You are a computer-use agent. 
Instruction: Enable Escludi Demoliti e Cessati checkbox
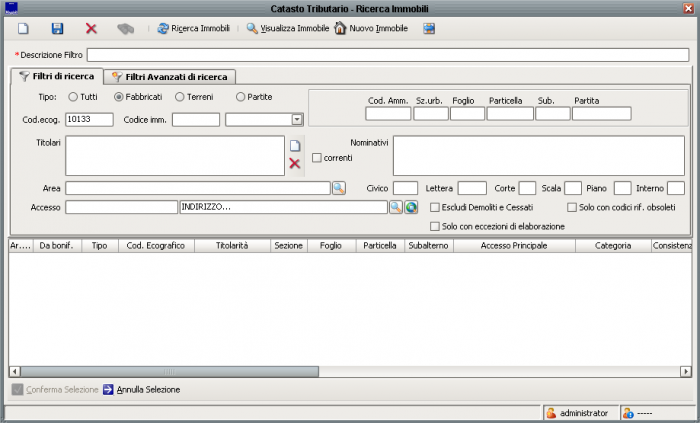coord(434,207)
